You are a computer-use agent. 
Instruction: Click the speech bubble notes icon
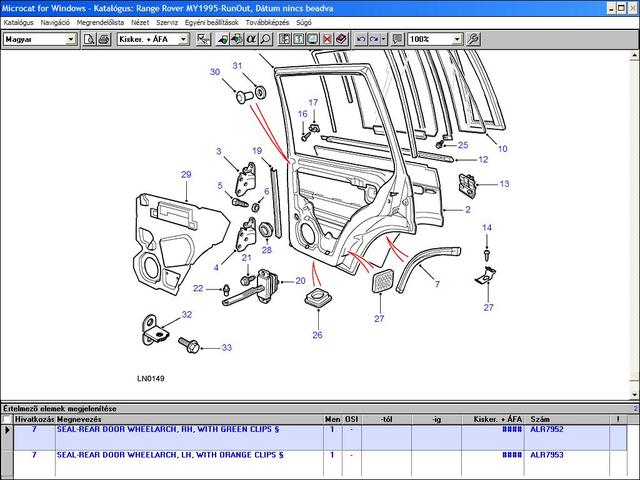tap(397, 39)
